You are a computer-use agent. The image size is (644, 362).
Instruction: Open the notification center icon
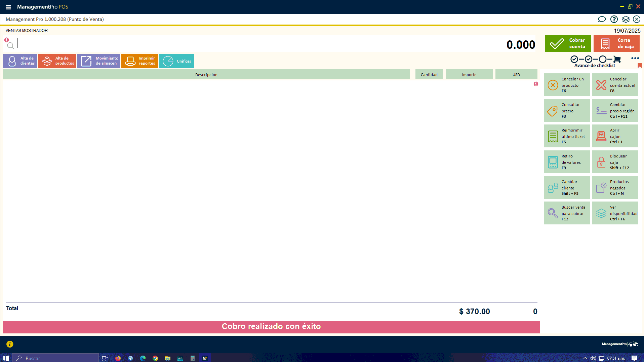point(634,358)
